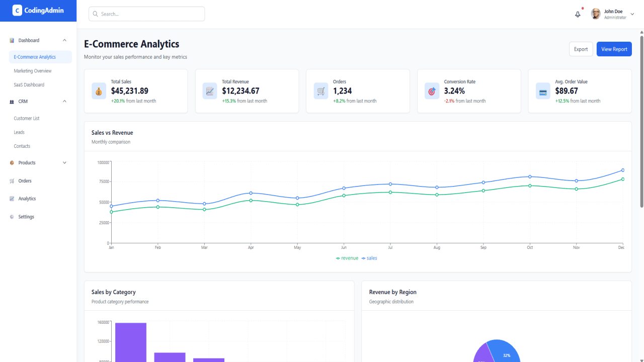
Task: Click the View Report button
Action: [614, 49]
